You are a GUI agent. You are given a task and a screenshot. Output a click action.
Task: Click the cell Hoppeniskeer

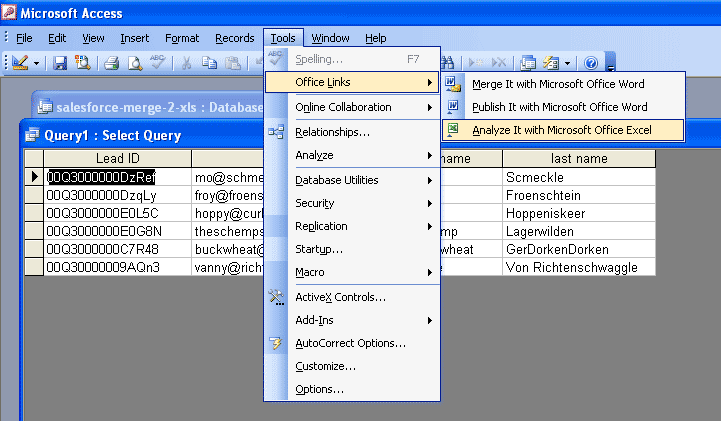[579, 213]
